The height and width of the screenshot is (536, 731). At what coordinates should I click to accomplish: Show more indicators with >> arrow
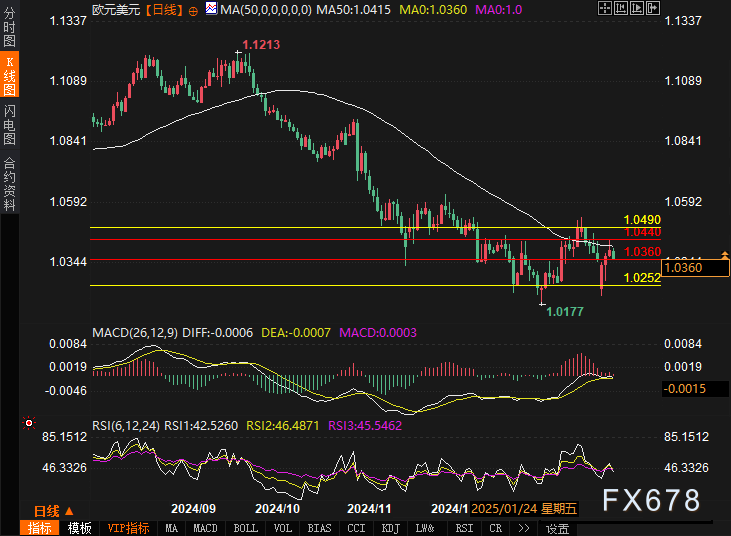(x=524, y=528)
